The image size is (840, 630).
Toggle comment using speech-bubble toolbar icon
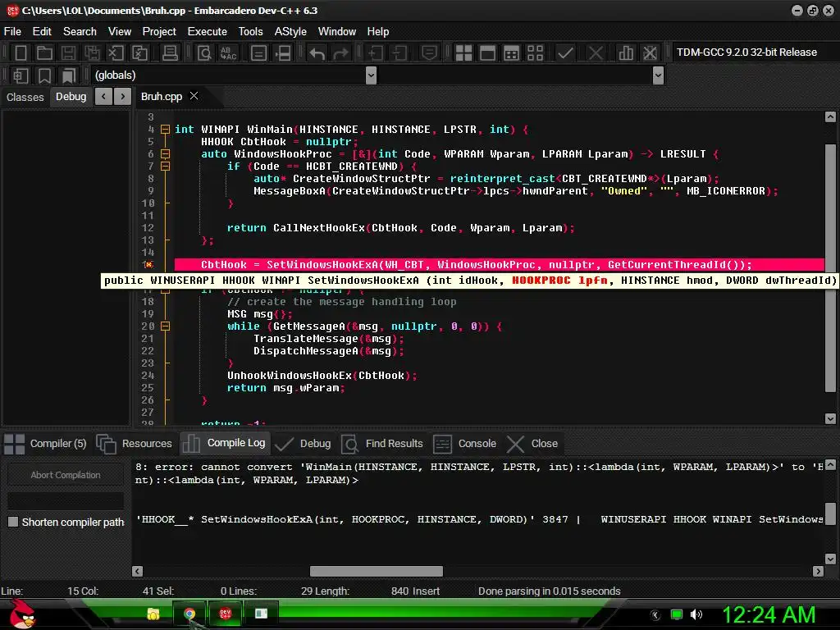coord(429,52)
